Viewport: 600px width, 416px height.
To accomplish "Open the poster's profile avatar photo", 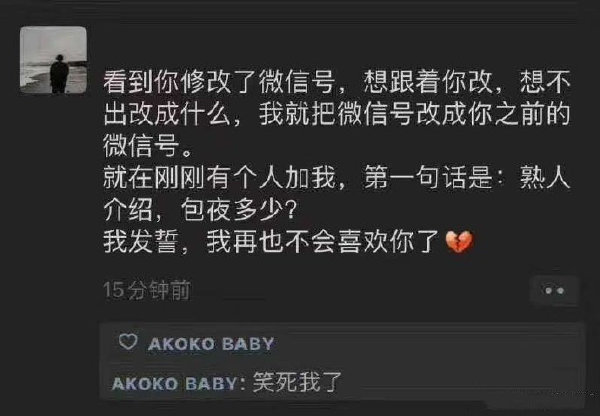I will [x=53, y=60].
